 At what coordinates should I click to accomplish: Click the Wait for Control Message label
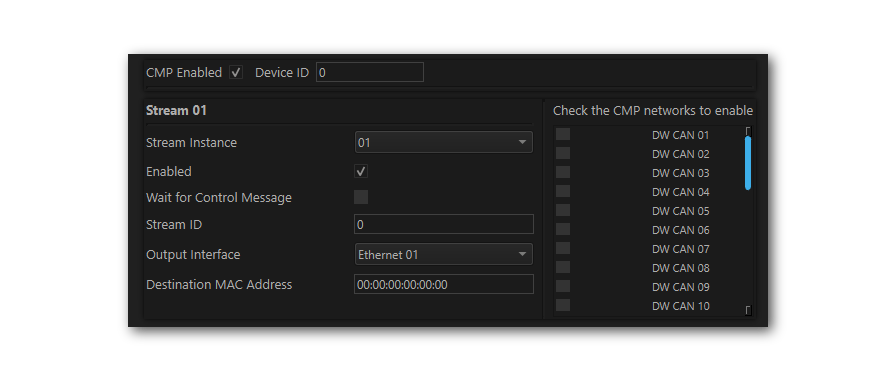tap(219, 198)
